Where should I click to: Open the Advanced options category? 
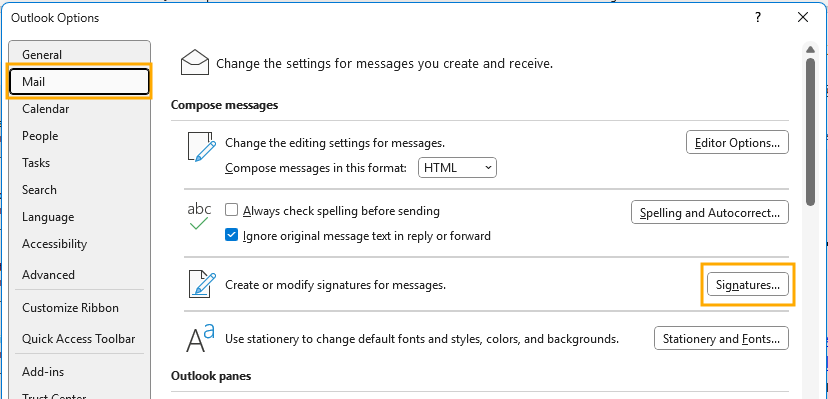tap(79, 274)
